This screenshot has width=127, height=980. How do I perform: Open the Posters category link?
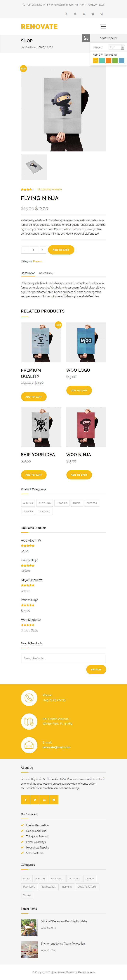(x=38, y=261)
